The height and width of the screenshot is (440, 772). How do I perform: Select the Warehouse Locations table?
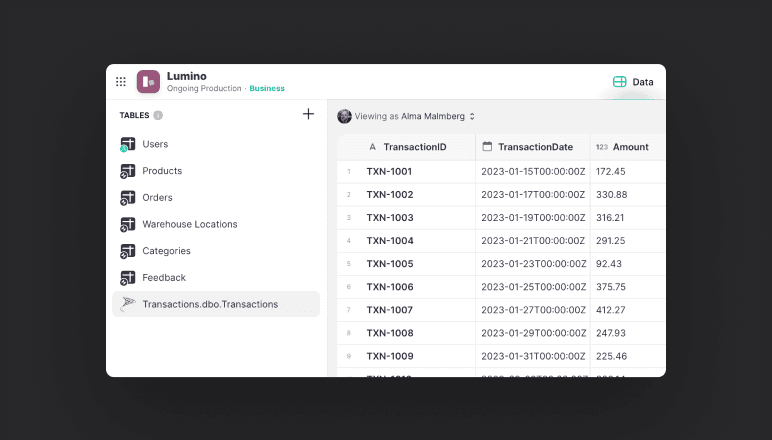(x=189, y=224)
